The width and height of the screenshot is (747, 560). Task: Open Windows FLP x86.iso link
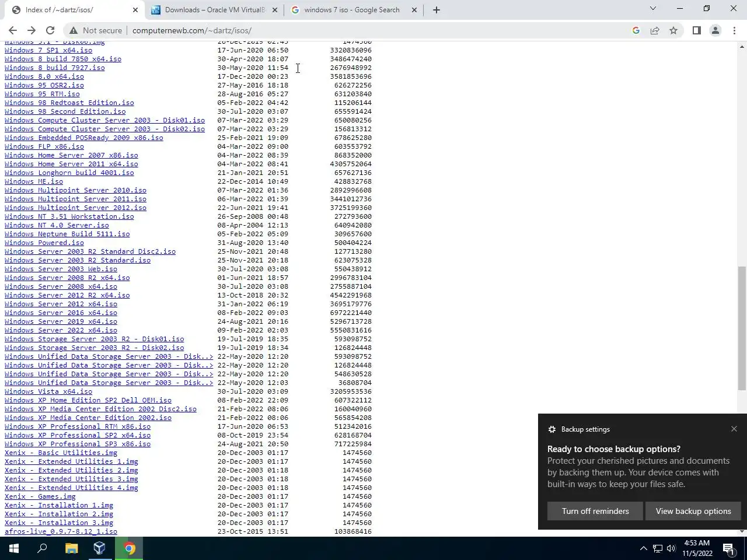tap(44, 146)
